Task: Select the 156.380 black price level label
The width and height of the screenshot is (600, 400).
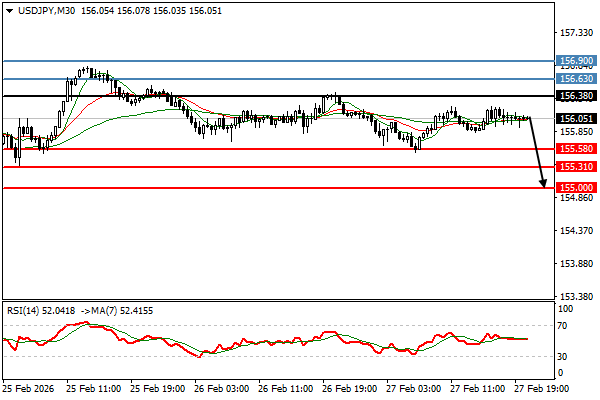Action: (x=577, y=96)
